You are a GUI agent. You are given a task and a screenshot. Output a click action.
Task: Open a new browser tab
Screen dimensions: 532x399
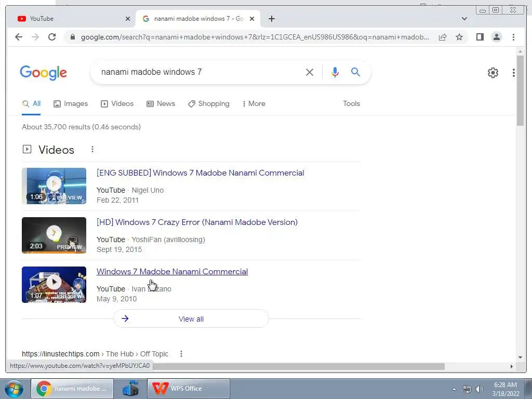pyautogui.click(x=271, y=19)
